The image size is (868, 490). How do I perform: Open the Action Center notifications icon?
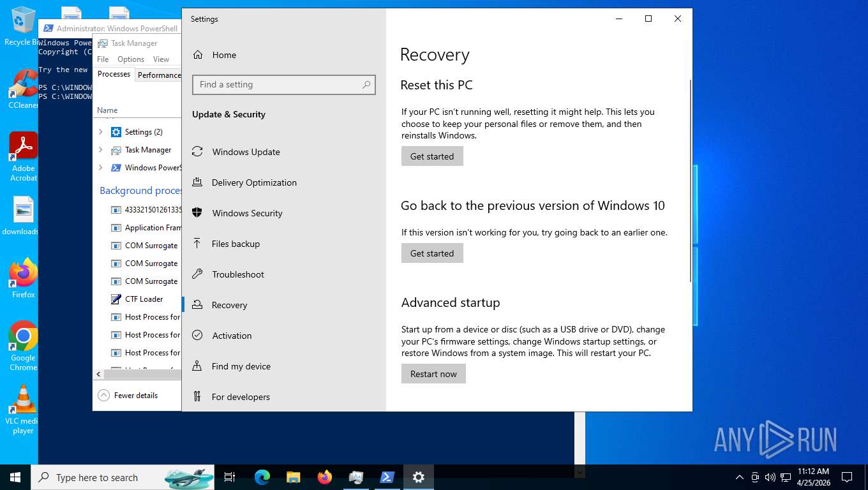pyautogui.click(x=847, y=477)
